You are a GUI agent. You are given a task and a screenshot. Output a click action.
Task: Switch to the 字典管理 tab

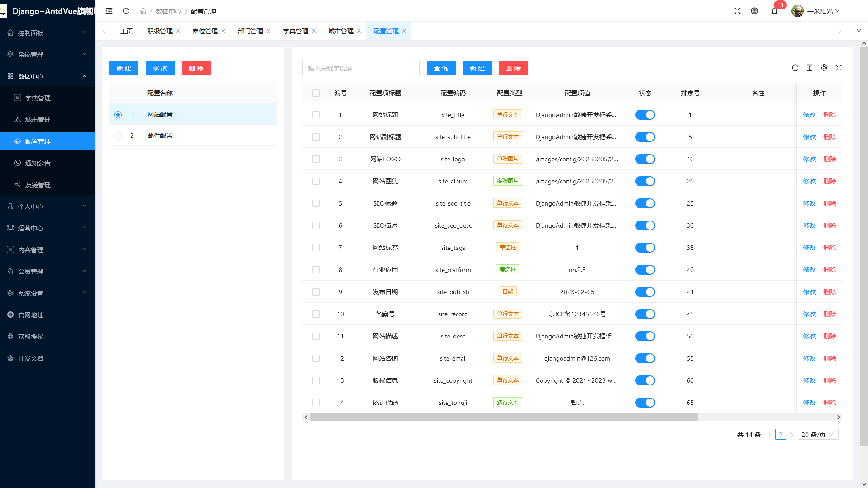[x=295, y=31]
